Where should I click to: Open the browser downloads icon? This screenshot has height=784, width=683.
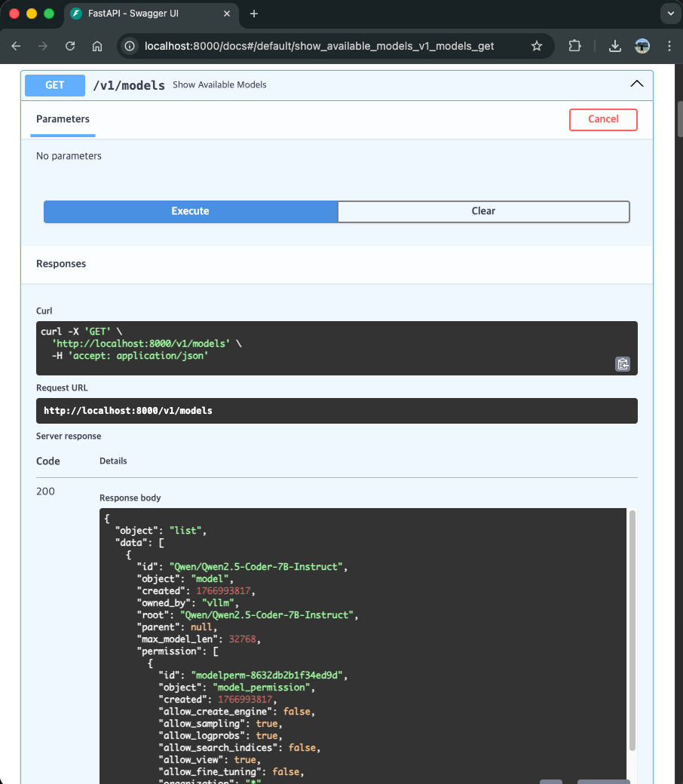[615, 47]
